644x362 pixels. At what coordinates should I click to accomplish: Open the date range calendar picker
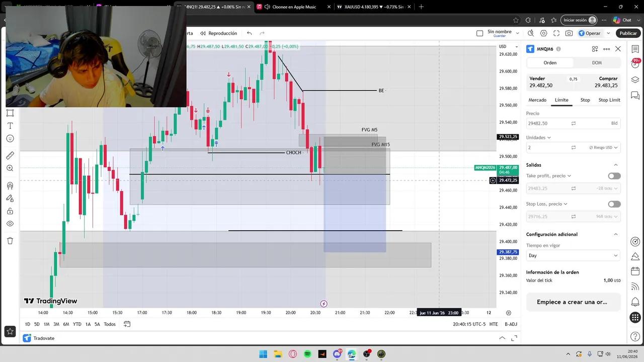[127, 324]
